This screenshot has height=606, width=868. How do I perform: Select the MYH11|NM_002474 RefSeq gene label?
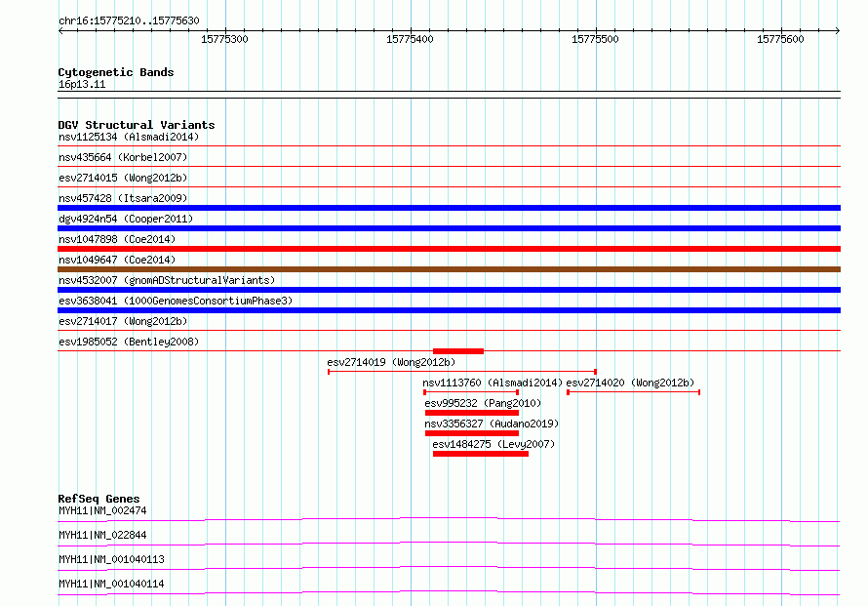tap(102, 510)
